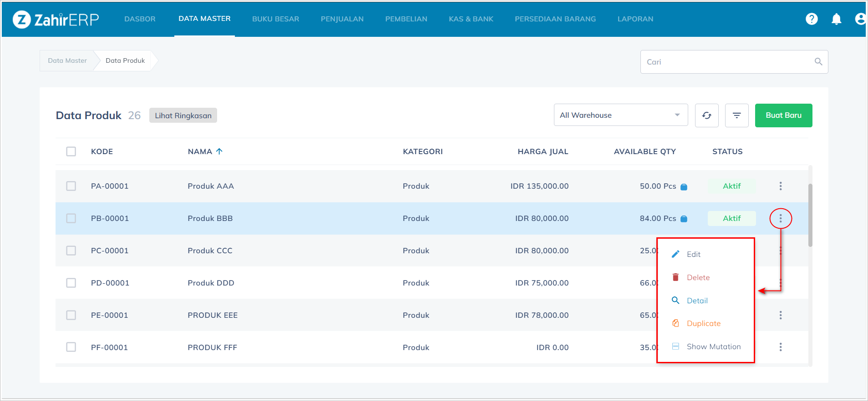Image resolution: width=868 pixels, height=401 pixels.
Task: Click the refresh icon button
Action: [x=706, y=115]
